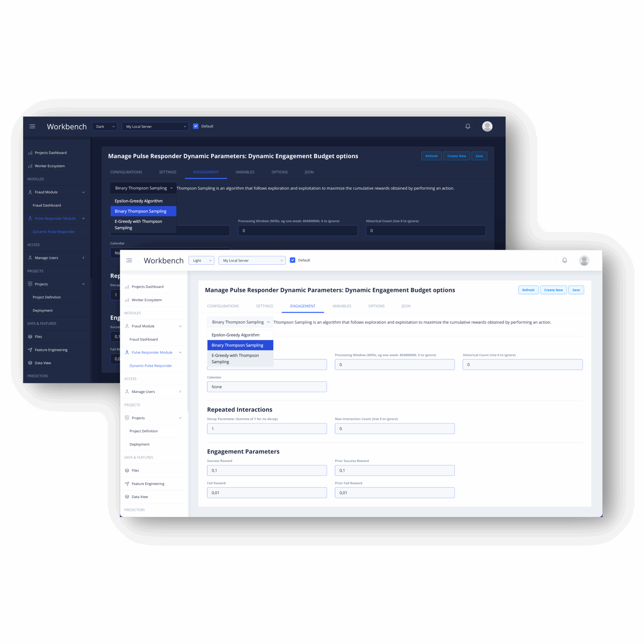This screenshot has width=644, height=644.
Task: Click Save button in light window
Action: [576, 290]
